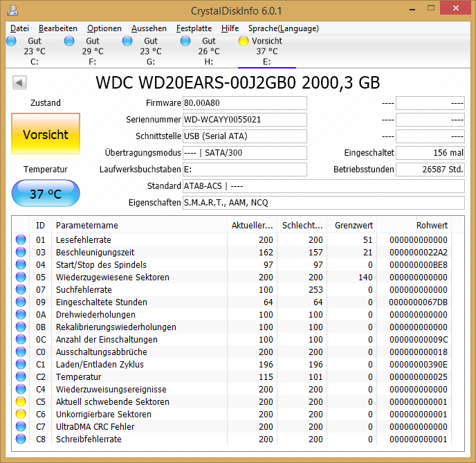Click the Firmware field 80.00A80

click(245, 103)
